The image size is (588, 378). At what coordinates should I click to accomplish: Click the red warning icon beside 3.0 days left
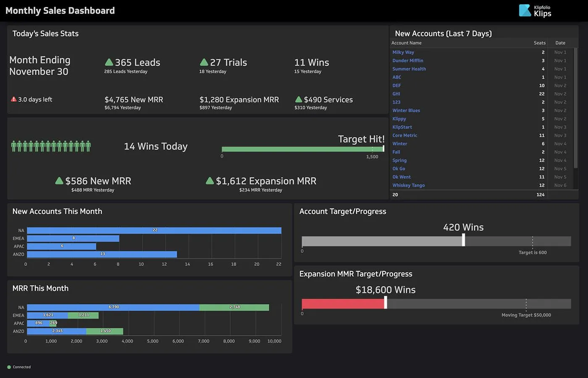tap(13, 99)
